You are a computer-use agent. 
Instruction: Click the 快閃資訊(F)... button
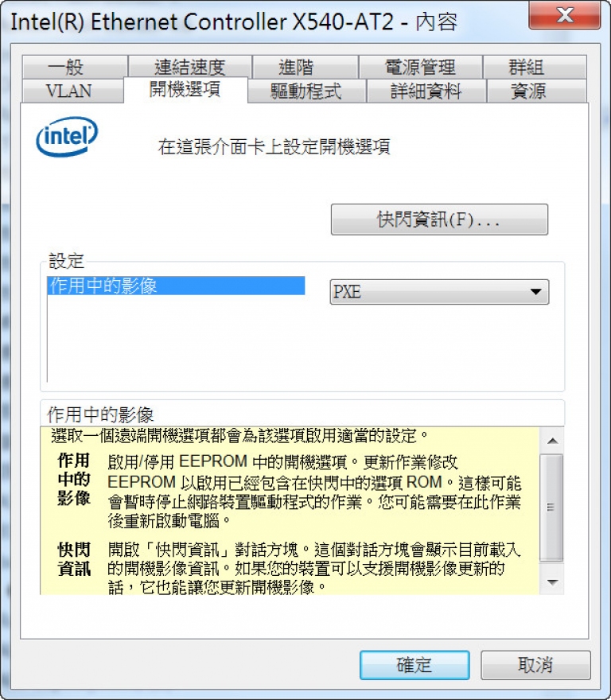(x=439, y=220)
